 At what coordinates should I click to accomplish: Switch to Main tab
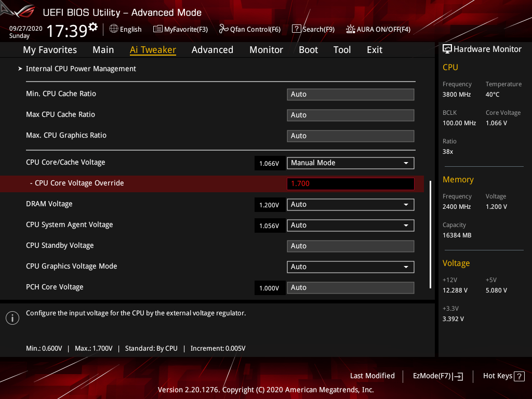pyautogui.click(x=103, y=50)
